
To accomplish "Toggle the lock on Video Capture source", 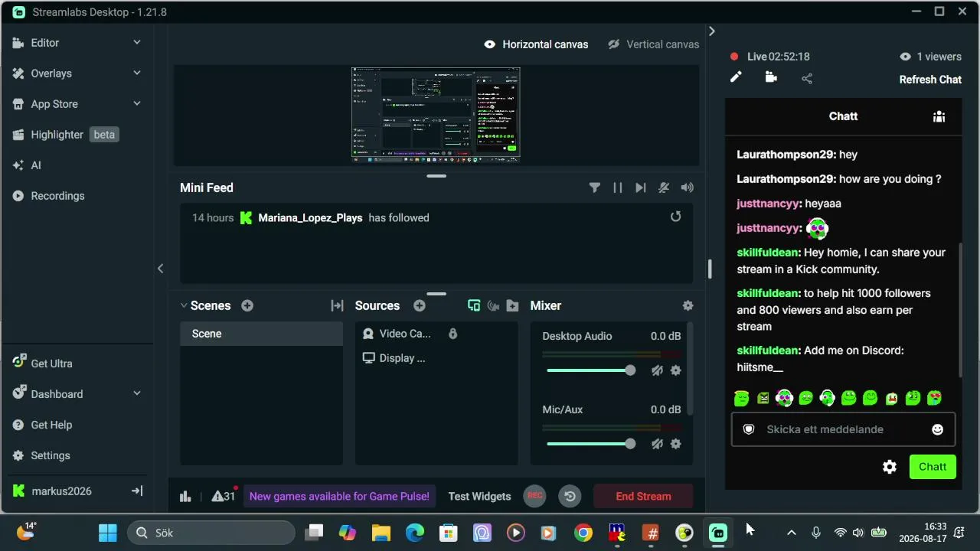I will (452, 334).
